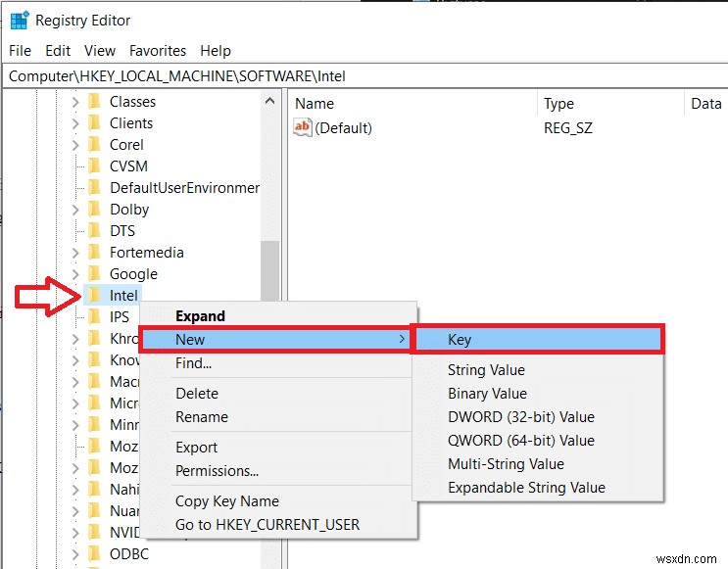Select the Corel folder icon
Screen dimensions: 728x569
pyautogui.click(x=94, y=144)
